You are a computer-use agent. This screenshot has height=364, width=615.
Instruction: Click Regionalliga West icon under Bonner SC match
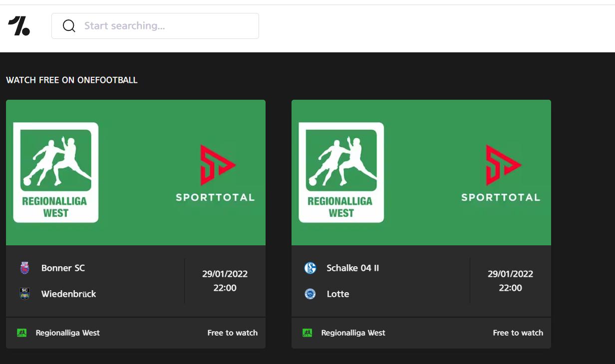tap(21, 333)
